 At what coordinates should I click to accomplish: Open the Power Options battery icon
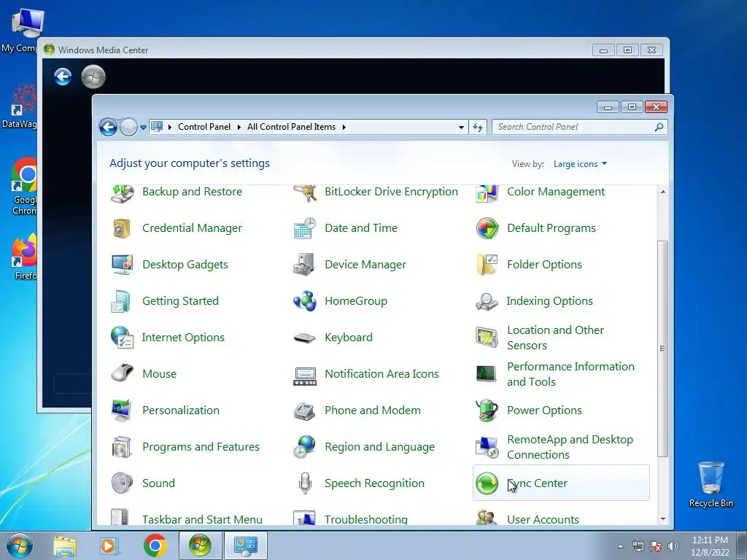click(x=487, y=410)
